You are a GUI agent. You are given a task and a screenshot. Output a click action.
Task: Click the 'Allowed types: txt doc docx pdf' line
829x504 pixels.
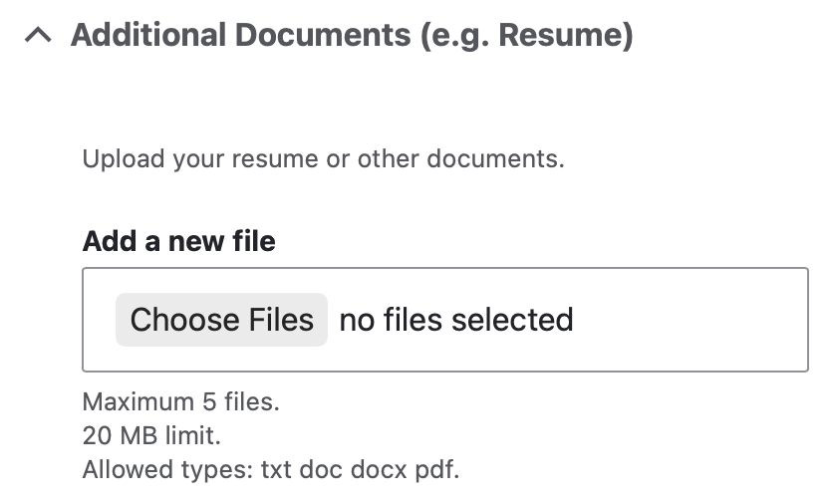click(271, 470)
